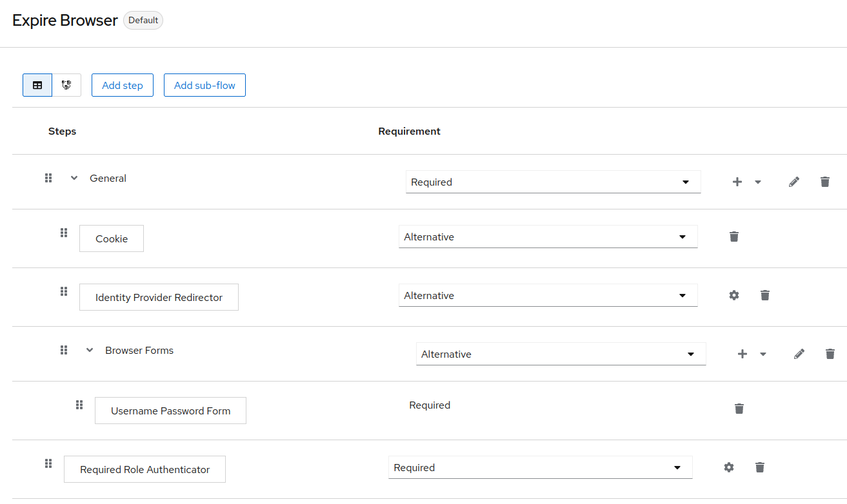The image size is (847, 504).
Task: Open Identity Provider Redirector requirement dropdown
Action: pos(548,296)
